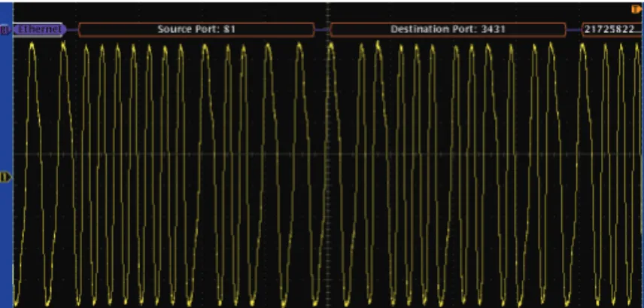Click the Destination Port: 3431 decode box

(x=448, y=29)
